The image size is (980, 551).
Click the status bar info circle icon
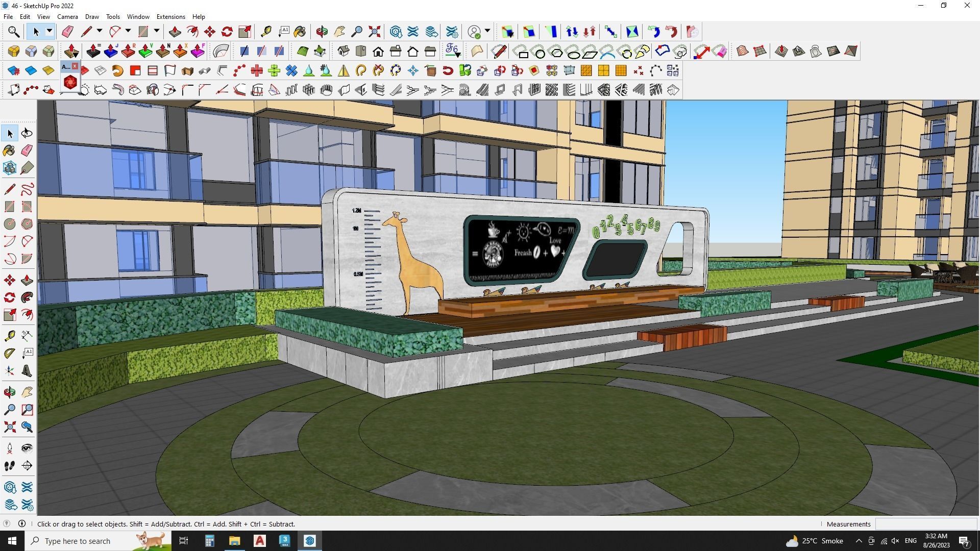click(x=22, y=524)
